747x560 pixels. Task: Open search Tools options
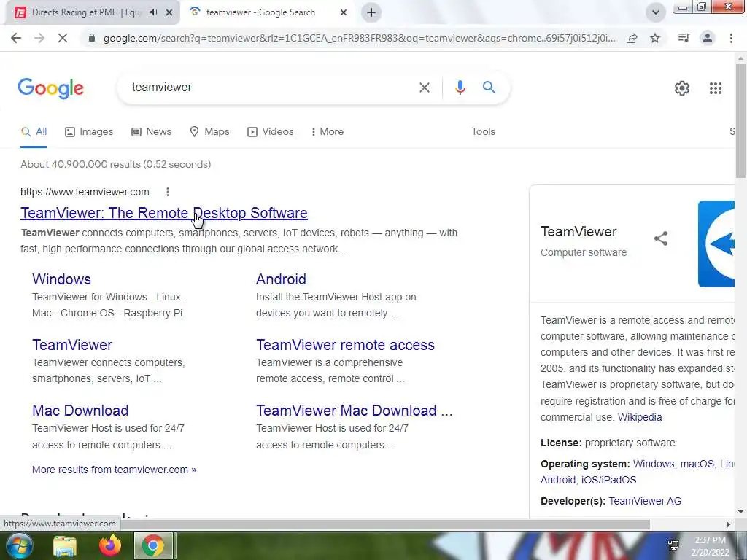pos(483,132)
